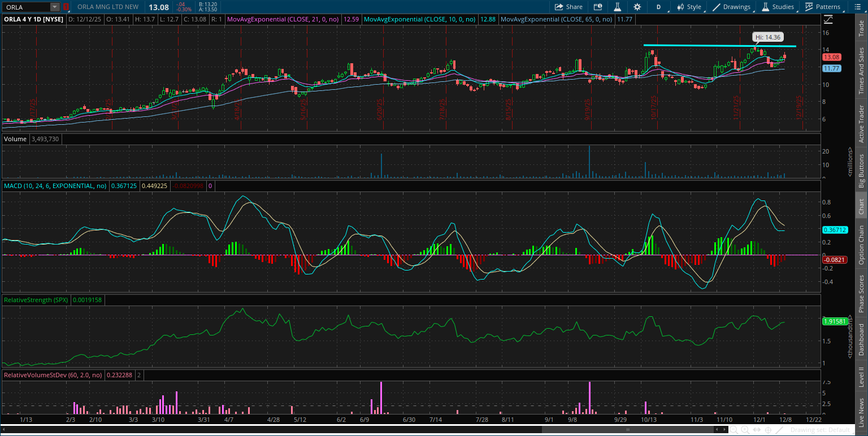This screenshot has width=868, height=436.
Task: Open the flask research icon beside Share
Action: click(618, 7)
